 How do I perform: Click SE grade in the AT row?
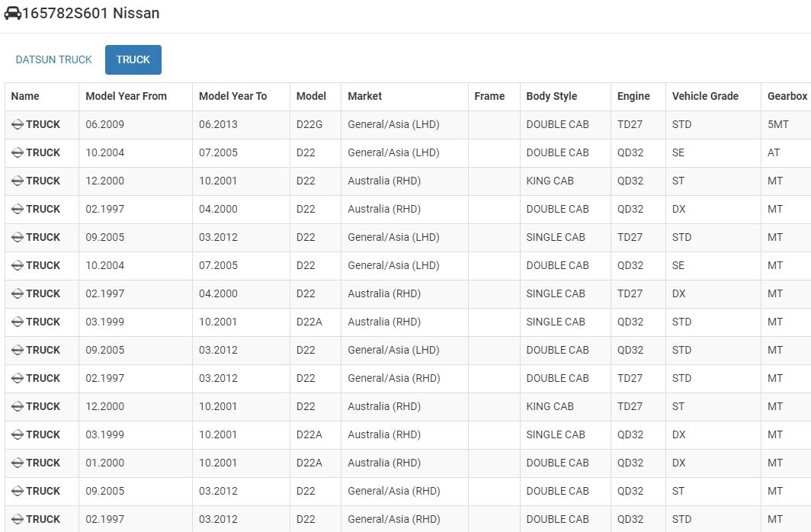[x=678, y=152]
